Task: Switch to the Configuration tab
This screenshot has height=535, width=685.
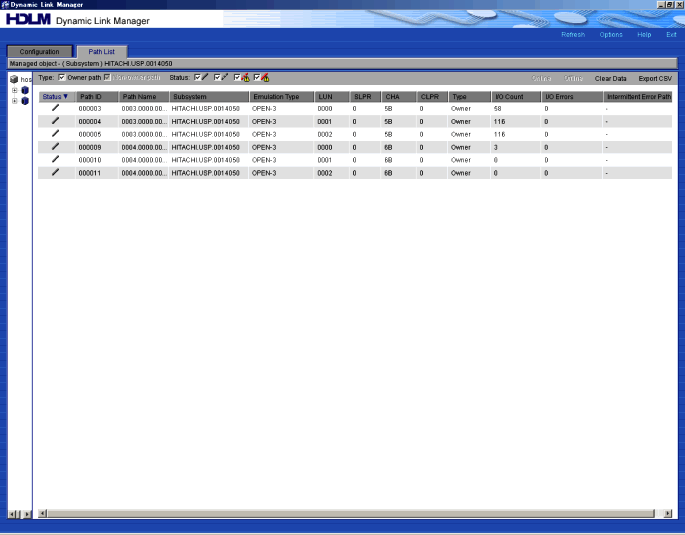Action: pyautogui.click(x=39, y=52)
